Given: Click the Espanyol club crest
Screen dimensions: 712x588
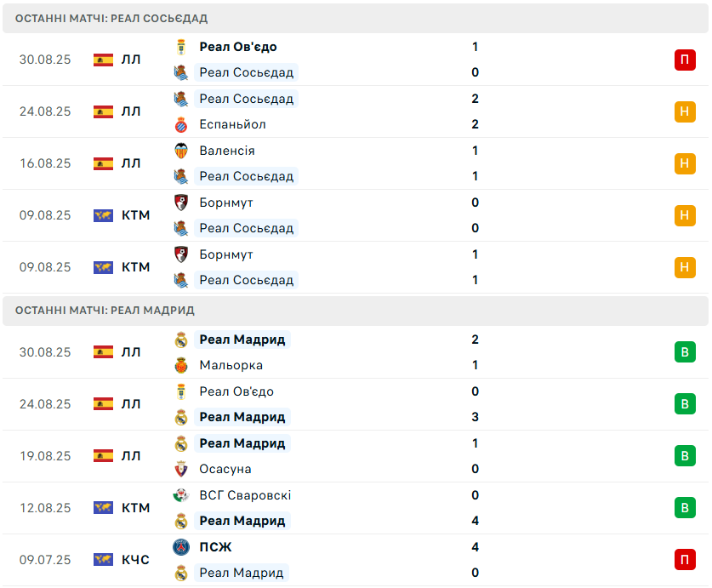Looking at the screenshot, I should [181, 124].
